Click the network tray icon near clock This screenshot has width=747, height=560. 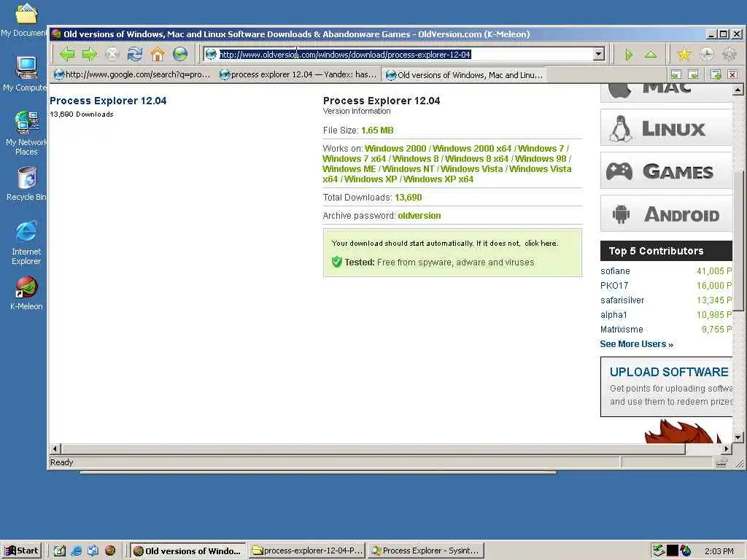[x=659, y=551]
